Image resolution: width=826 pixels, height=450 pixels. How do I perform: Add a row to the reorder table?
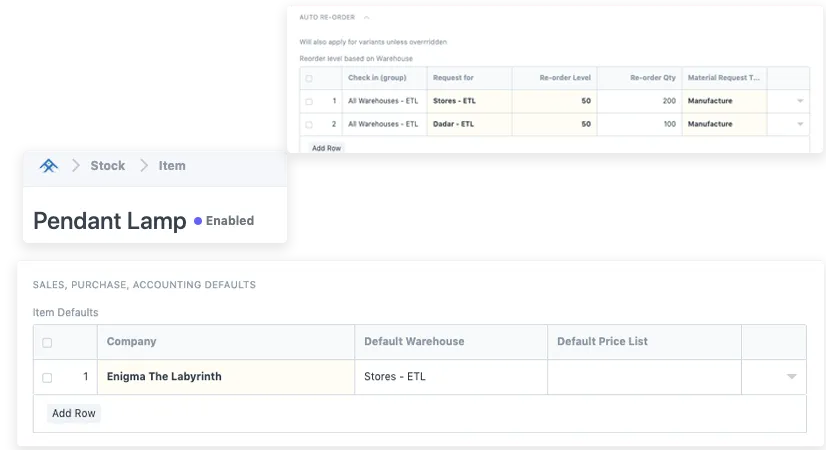tap(325, 147)
